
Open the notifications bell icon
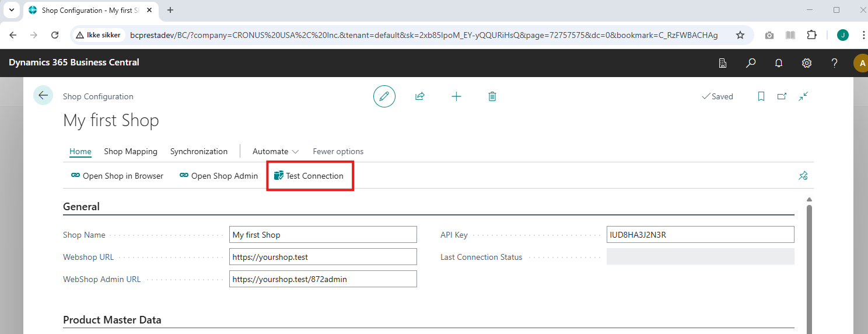(x=779, y=63)
